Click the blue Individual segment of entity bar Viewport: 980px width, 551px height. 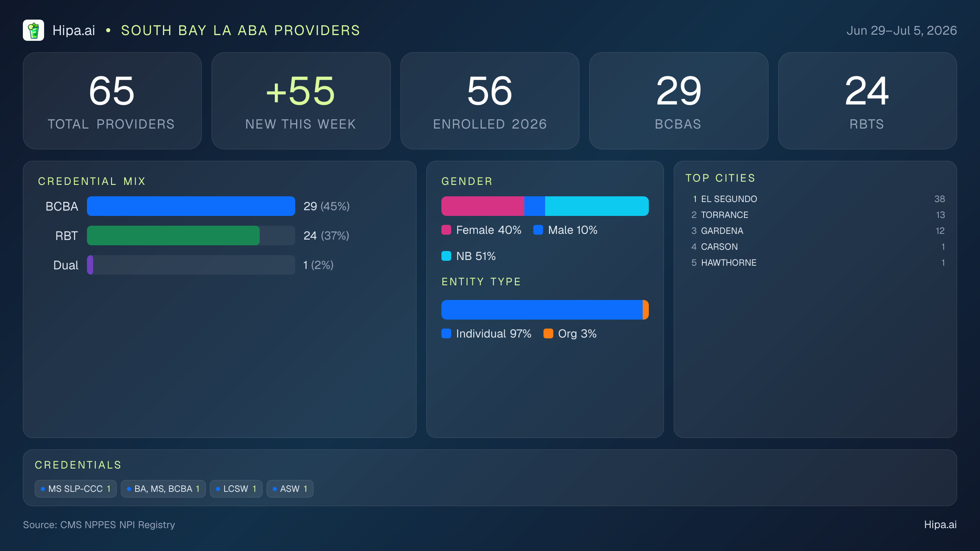pyautogui.click(x=542, y=310)
